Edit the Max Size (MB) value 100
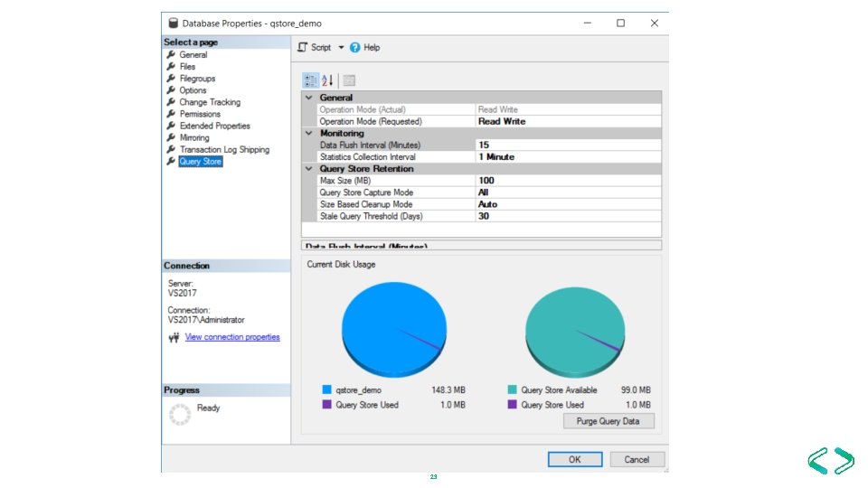 [x=568, y=181]
